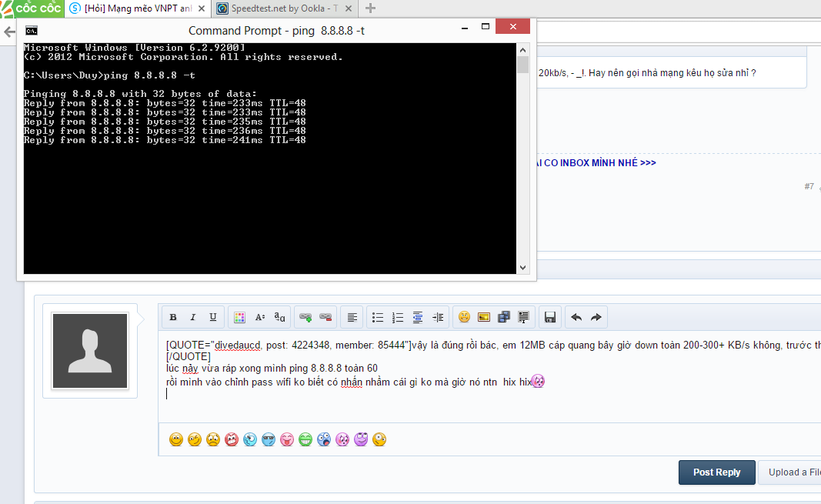This screenshot has width=821, height=504.
Task: Open a new browser tab
Action: click(370, 8)
